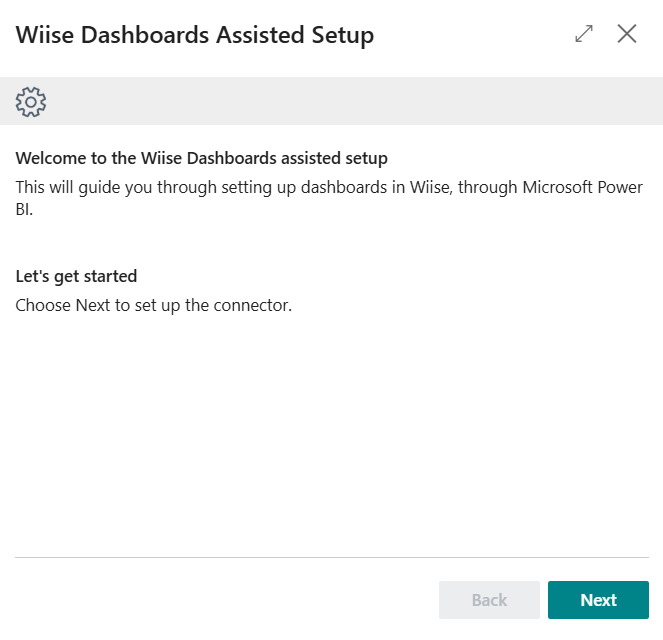Click the 'Welcome to the Wiise Dashboards' heading
This screenshot has height=640, width=663.
coord(202,158)
